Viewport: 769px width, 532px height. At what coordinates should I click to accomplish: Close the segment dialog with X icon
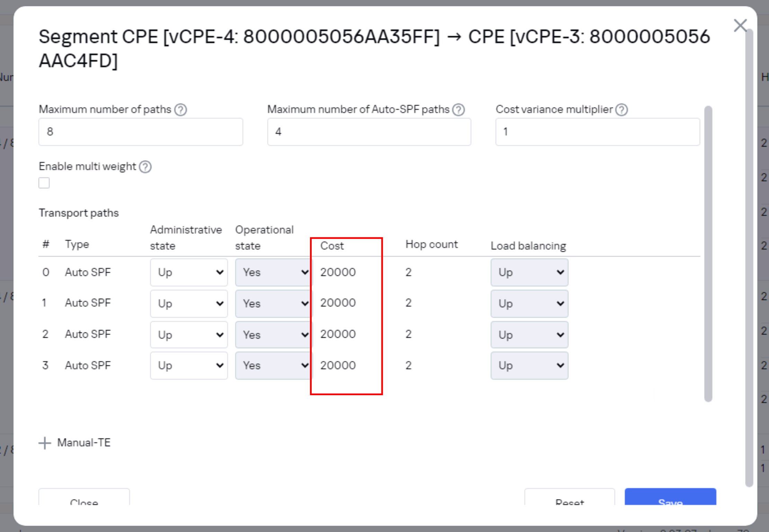[x=740, y=26]
